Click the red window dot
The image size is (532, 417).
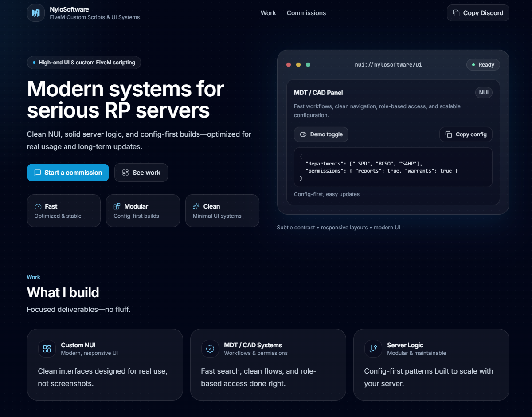(x=289, y=65)
